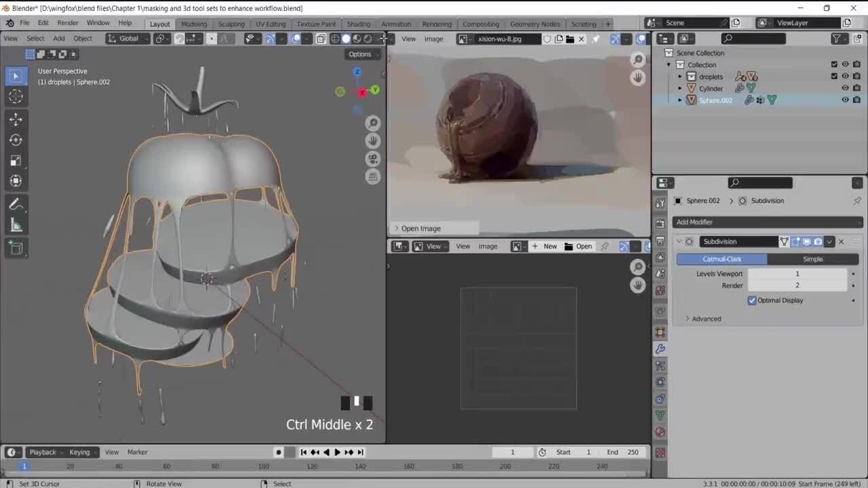Switch to the Shading workspace tab
Viewport: 868px width, 488px height.
pos(358,24)
